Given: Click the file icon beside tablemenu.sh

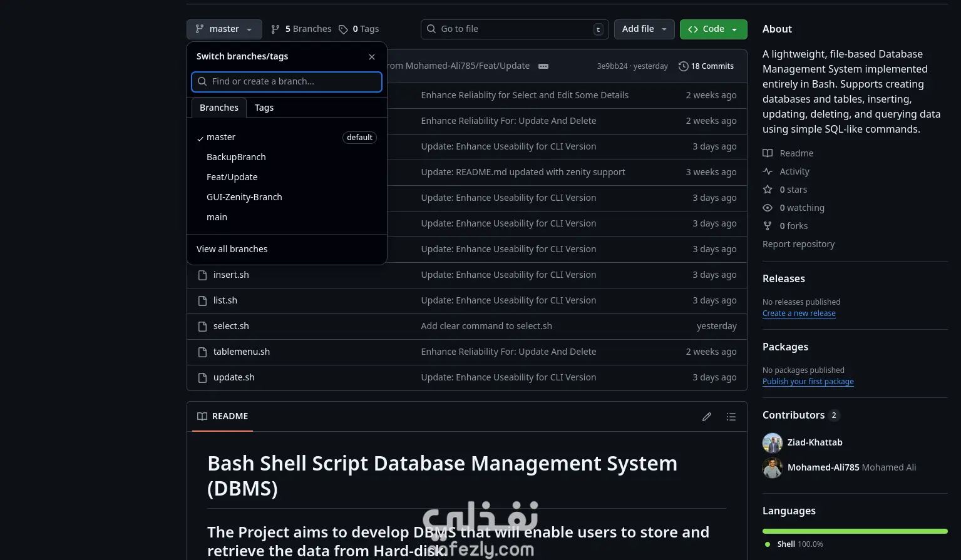Looking at the screenshot, I should coord(202,352).
